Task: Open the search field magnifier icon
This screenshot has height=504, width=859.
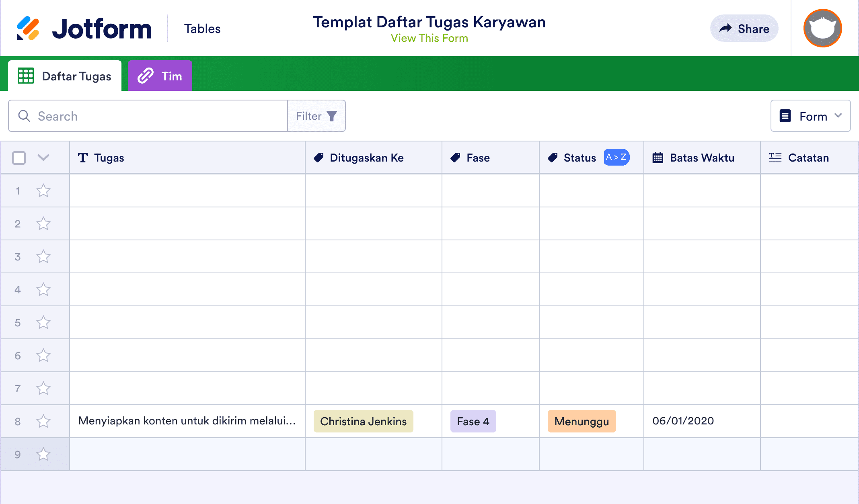Action: 24,116
